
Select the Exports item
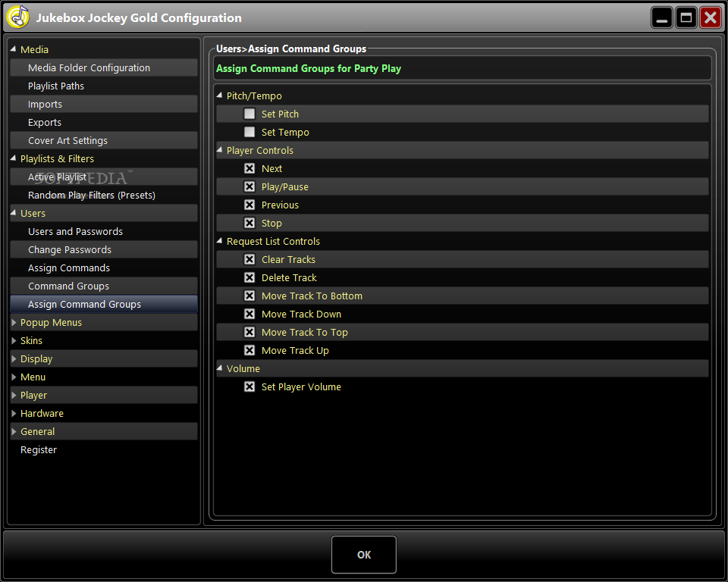(104, 122)
